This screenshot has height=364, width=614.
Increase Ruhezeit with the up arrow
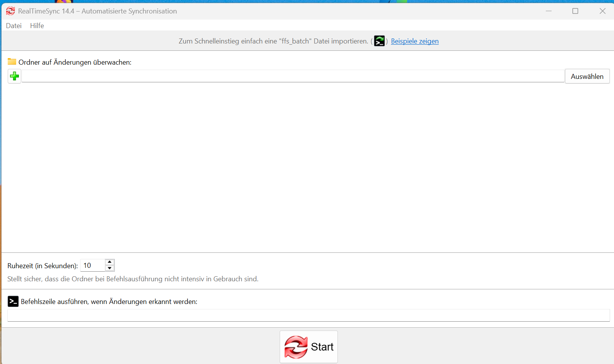(x=110, y=262)
